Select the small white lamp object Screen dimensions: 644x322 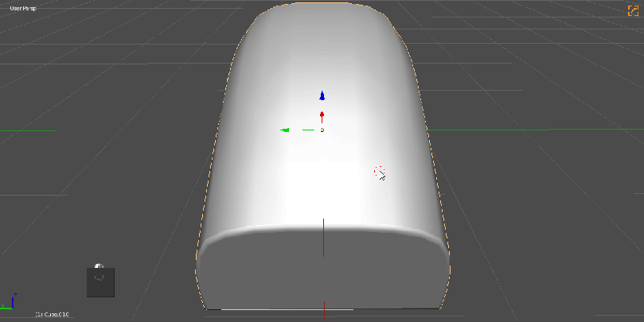[99, 267]
